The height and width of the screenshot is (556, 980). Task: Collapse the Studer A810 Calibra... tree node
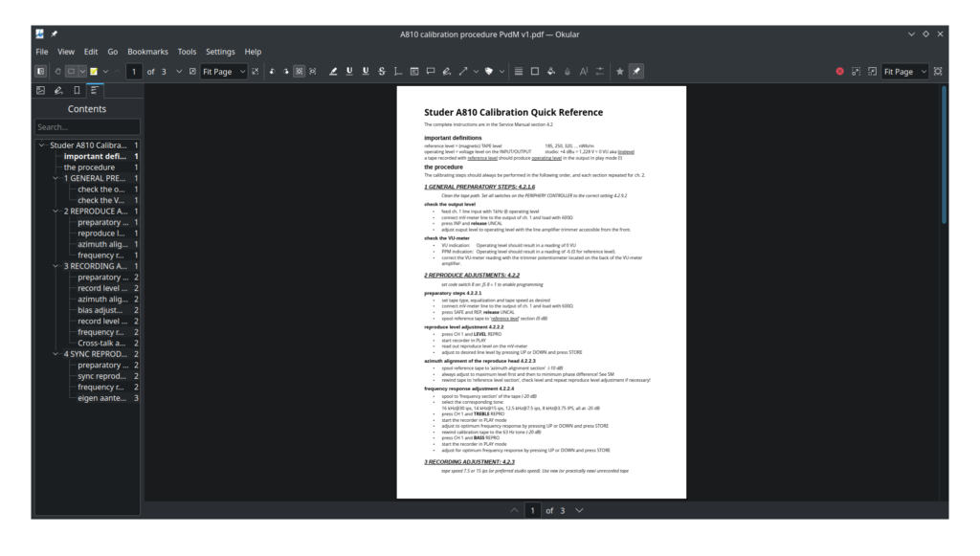42,145
